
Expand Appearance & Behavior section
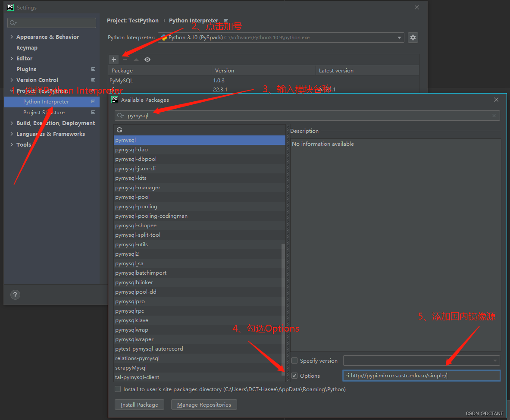pyautogui.click(x=12, y=37)
